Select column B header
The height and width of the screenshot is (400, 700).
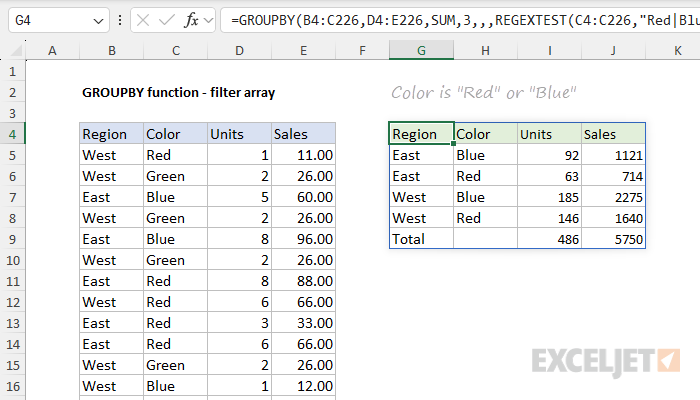[x=112, y=51]
